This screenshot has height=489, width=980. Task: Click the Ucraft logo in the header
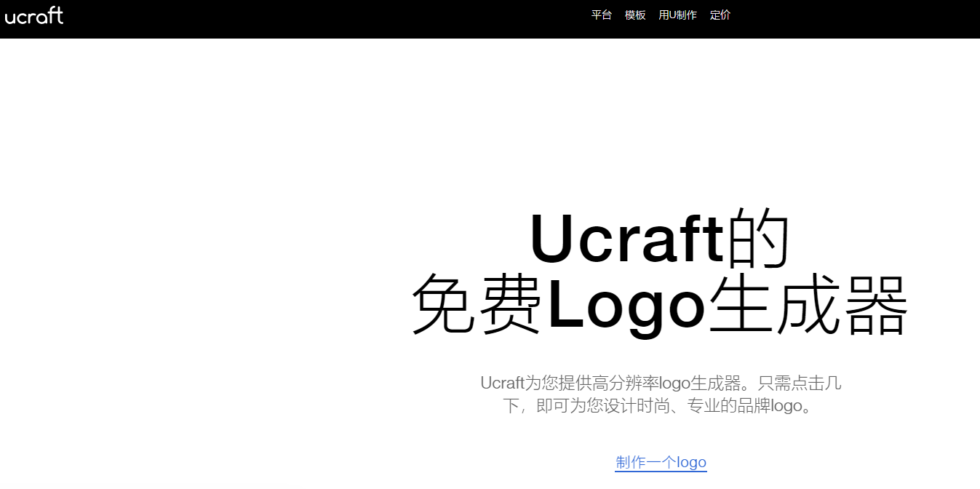coord(34,15)
